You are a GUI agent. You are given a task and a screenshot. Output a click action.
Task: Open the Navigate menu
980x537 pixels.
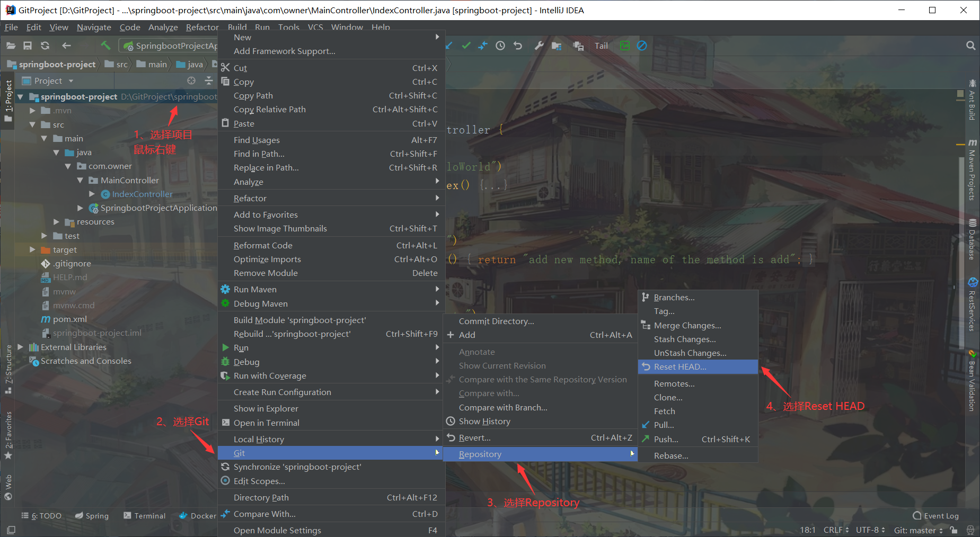(x=94, y=27)
